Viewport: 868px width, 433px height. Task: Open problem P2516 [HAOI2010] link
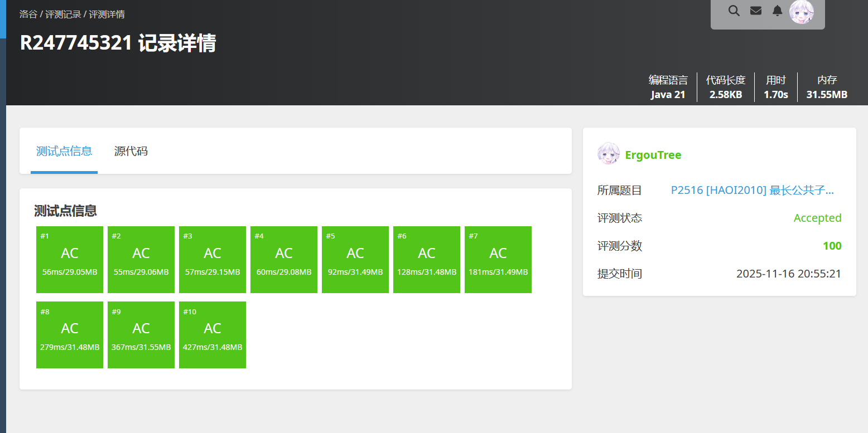pos(752,190)
